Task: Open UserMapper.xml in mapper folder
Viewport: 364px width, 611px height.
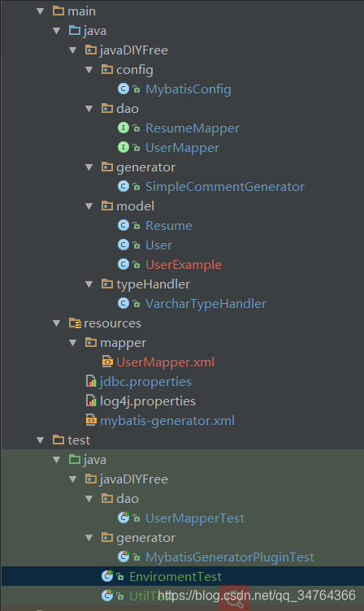Action: tap(166, 362)
